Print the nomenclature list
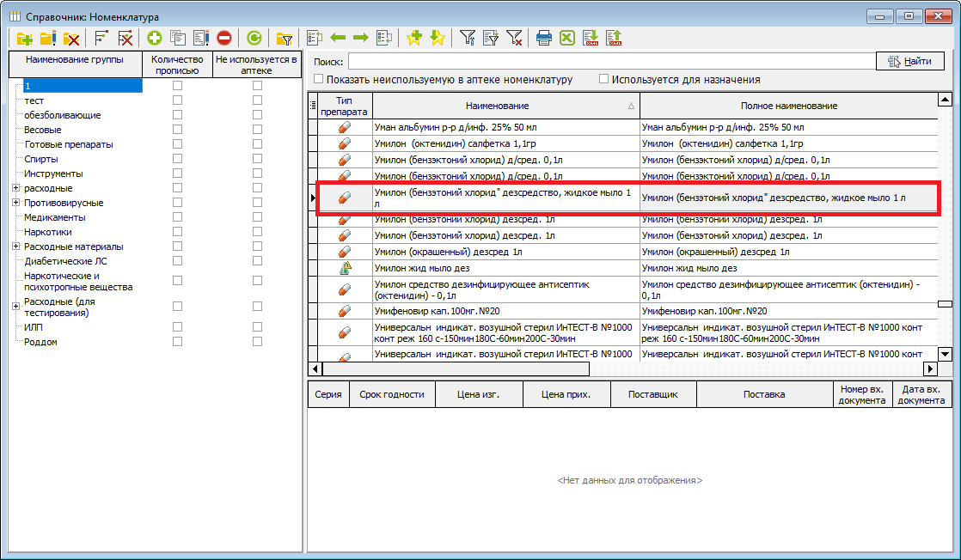Screen dimensions: 961x560 pos(543,38)
